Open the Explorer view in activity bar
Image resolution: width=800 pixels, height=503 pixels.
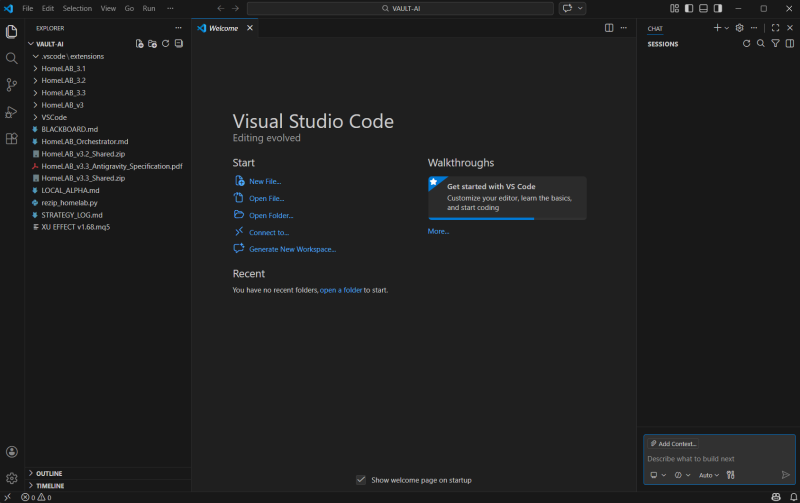(11, 32)
